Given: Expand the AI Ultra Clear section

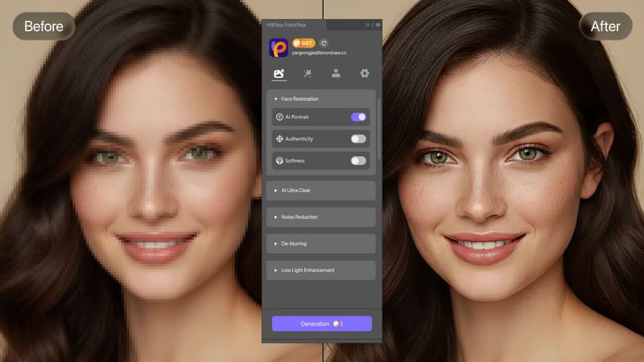Looking at the screenshot, I should pyautogui.click(x=320, y=191).
